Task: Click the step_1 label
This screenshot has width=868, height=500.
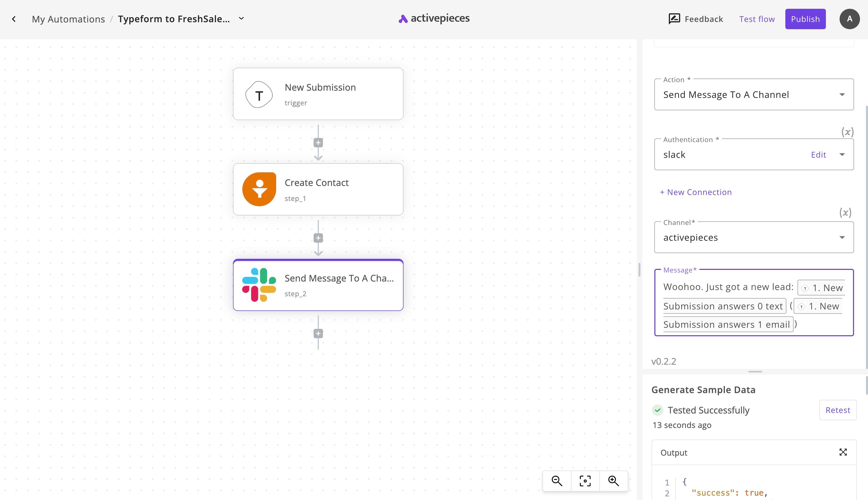Action: [295, 199]
